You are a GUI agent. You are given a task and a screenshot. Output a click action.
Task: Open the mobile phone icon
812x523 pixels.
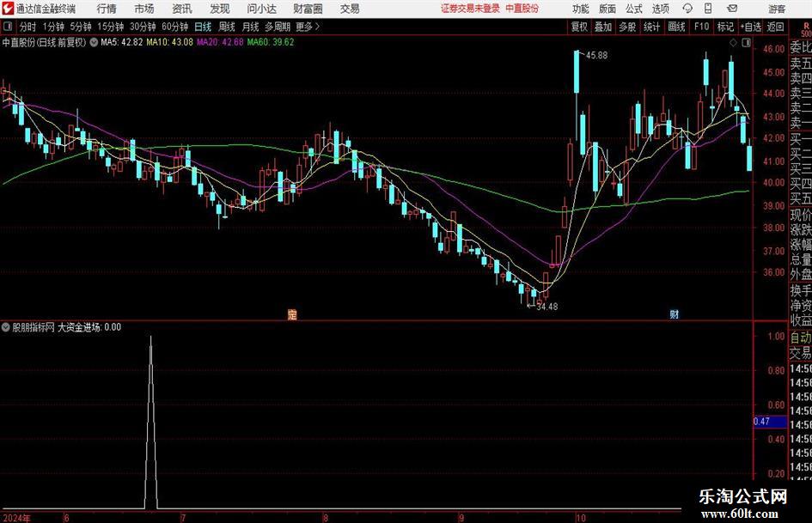(708, 9)
